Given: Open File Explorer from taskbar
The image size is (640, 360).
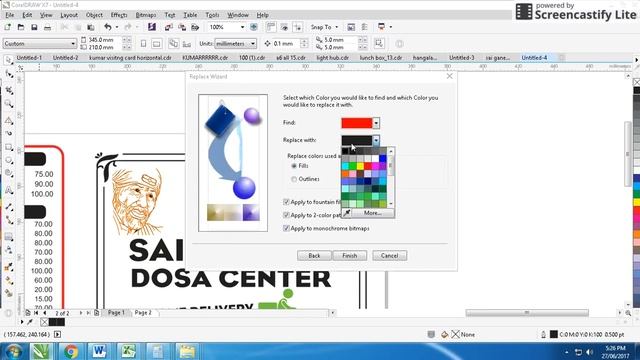Looking at the screenshot, I should [x=187, y=351].
